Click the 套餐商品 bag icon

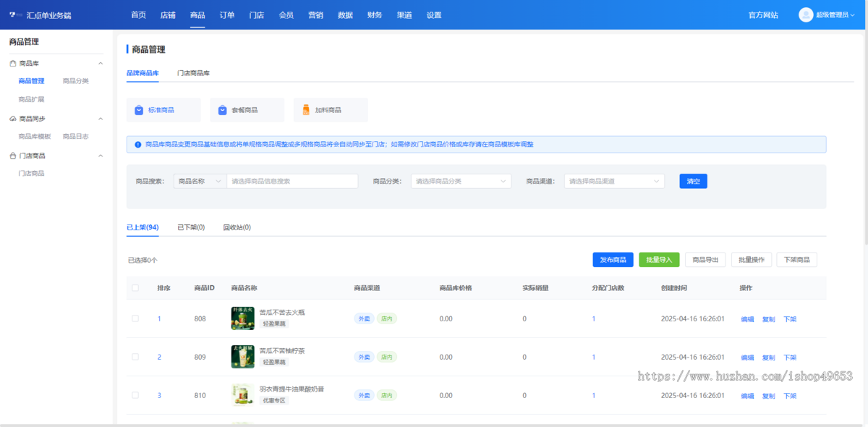(x=223, y=110)
